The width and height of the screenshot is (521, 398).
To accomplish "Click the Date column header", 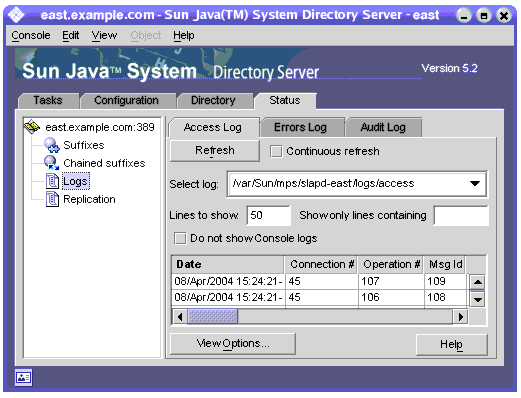I will [228, 264].
